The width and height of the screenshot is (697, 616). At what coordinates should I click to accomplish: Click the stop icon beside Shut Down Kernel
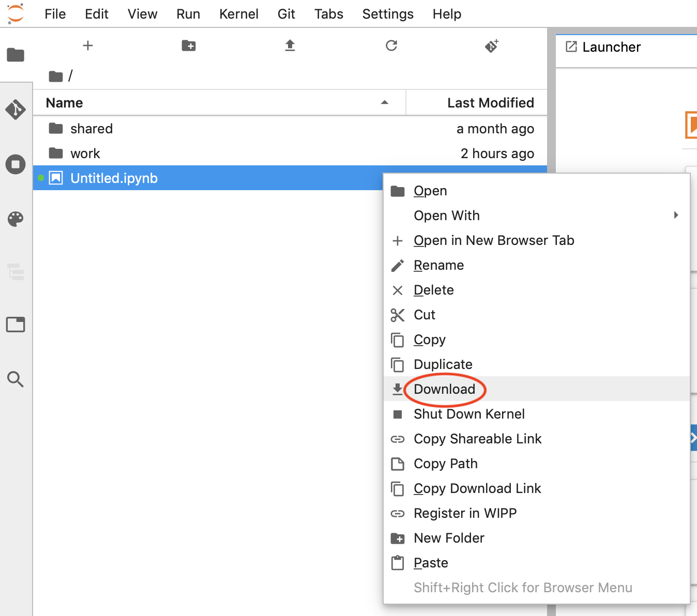pyautogui.click(x=398, y=414)
